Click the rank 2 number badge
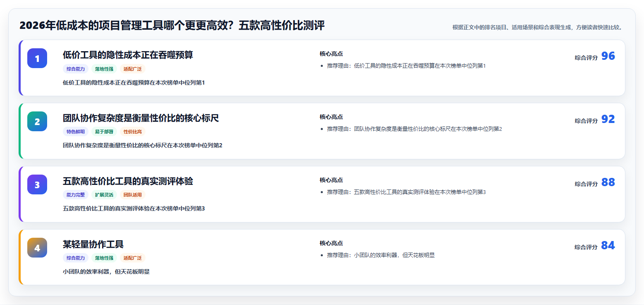 click(37, 121)
